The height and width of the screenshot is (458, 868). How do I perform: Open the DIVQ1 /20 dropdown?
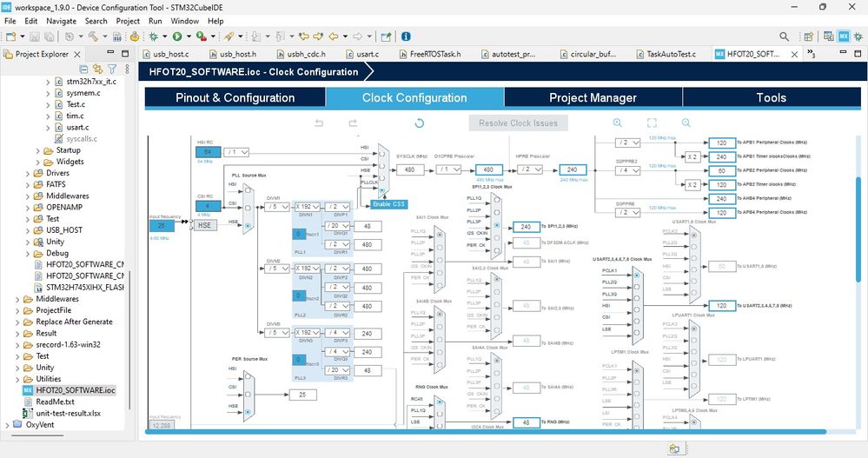tap(337, 226)
